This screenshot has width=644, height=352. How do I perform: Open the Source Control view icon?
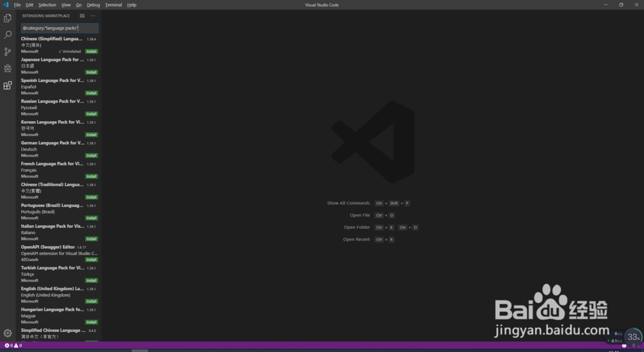pyautogui.click(x=7, y=52)
